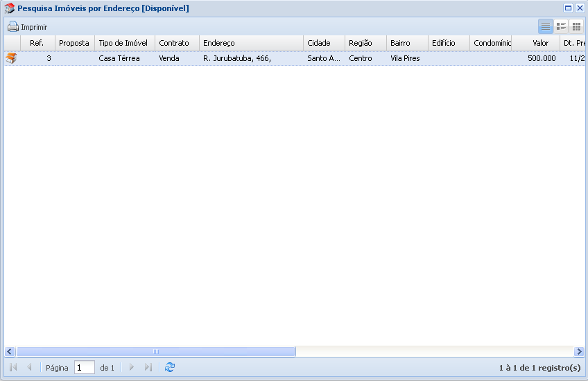Go to the next page

coord(132,368)
